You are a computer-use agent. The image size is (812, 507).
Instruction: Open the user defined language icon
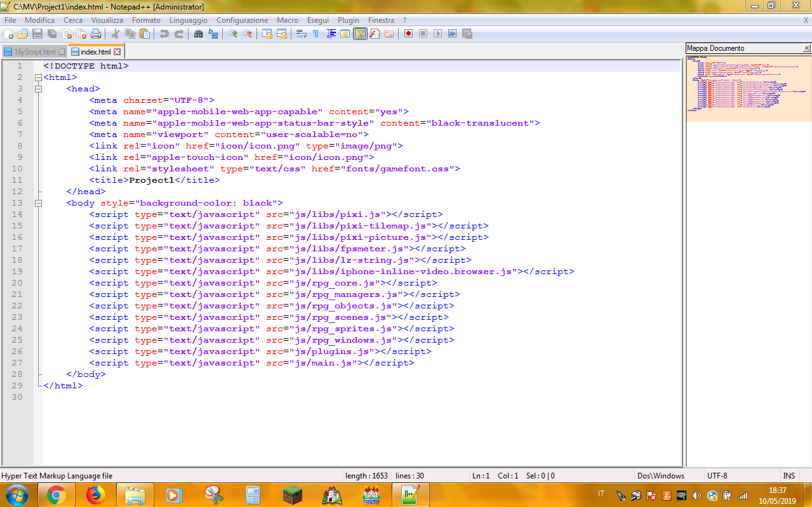[345, 34]
